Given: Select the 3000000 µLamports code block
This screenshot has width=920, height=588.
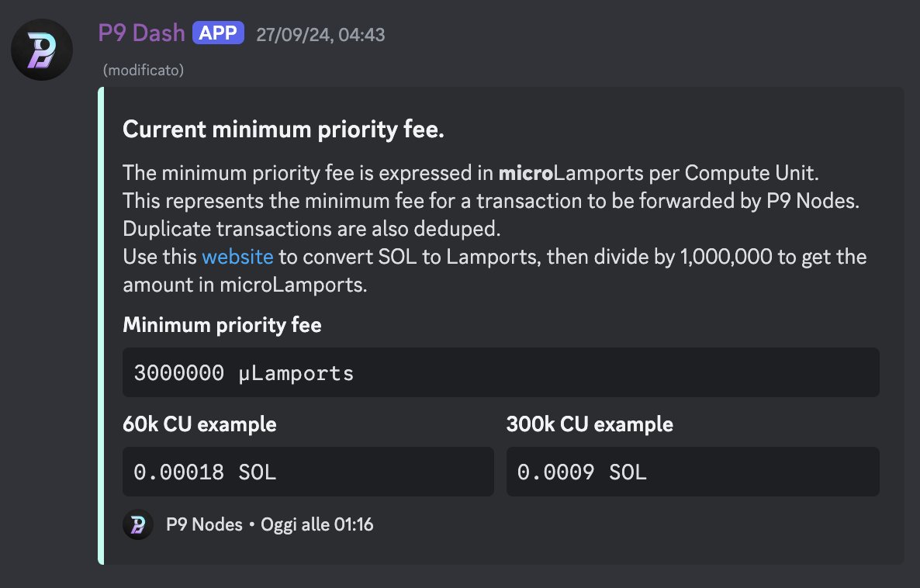Looking at the screenshot, I should pyautogui.click(x=500, y=372).
